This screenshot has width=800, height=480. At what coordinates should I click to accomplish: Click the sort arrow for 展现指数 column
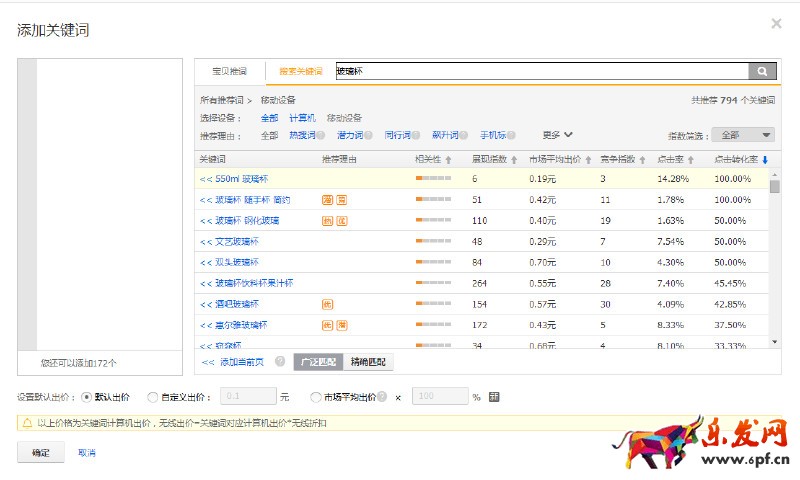(514, 160)
